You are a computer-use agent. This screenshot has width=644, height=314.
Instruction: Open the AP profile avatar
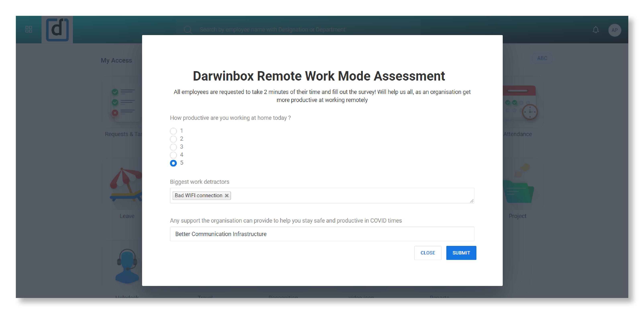(614, 30)
